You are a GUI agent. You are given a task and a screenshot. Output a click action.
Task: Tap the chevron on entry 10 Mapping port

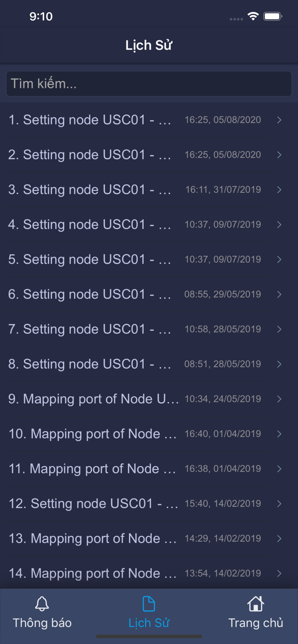pos(279,434)
